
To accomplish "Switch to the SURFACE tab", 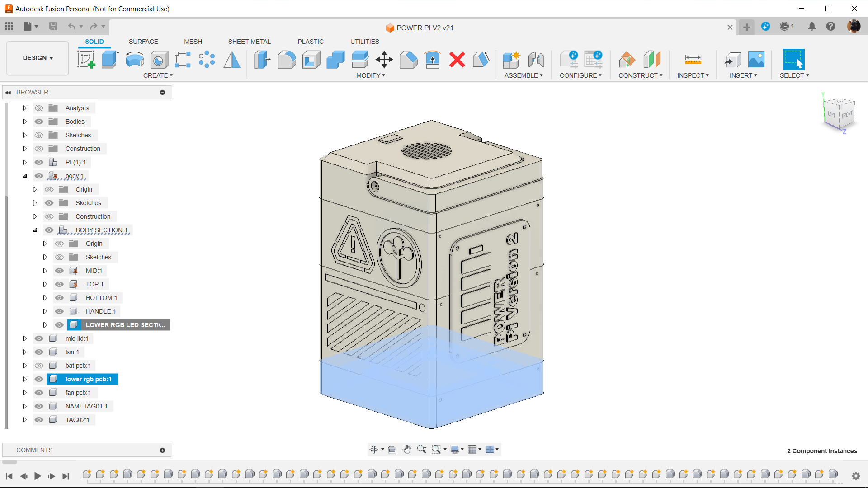I will click(143, 42).
